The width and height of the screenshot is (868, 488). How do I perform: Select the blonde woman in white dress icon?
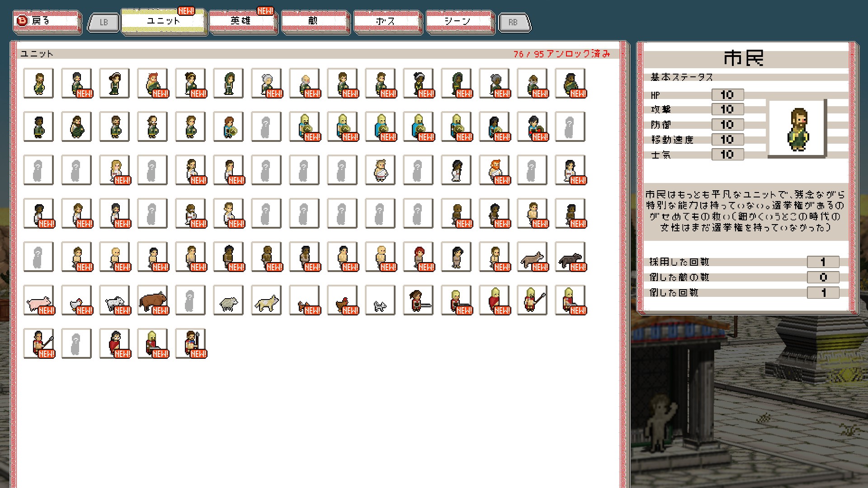[114, 170]
